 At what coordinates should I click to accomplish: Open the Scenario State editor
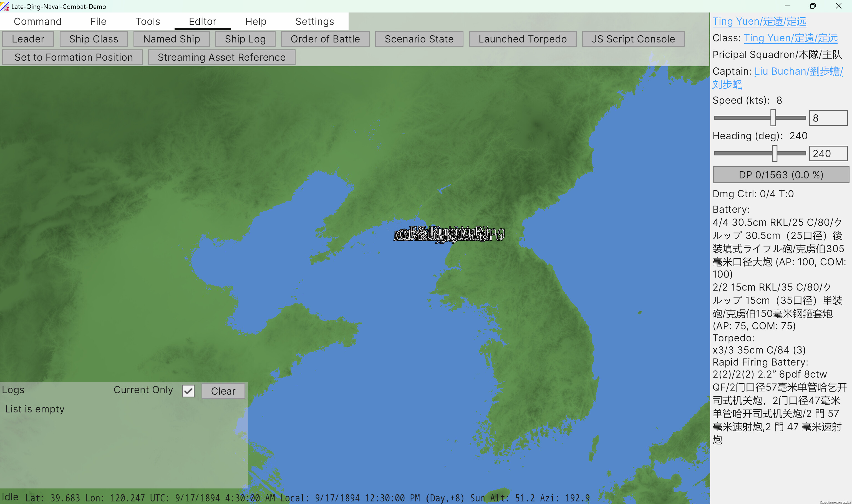pyautogui.click(x=419, y=39)
